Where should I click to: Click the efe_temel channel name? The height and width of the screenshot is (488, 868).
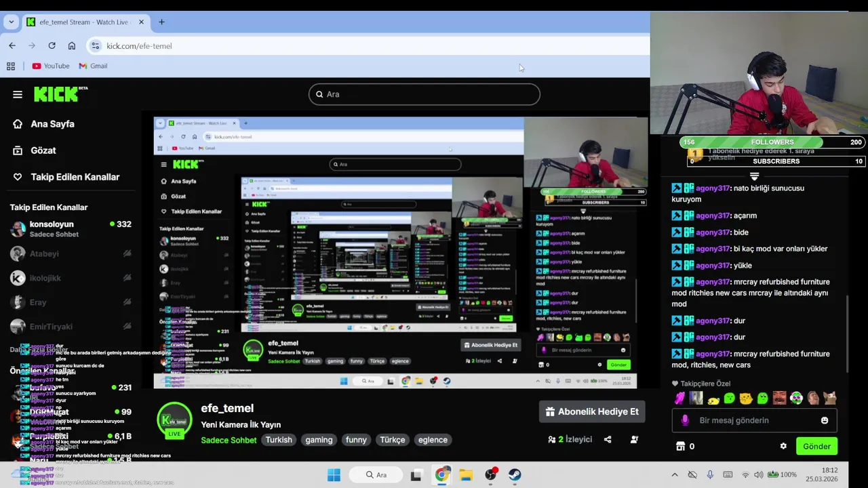tap(227, 408)
